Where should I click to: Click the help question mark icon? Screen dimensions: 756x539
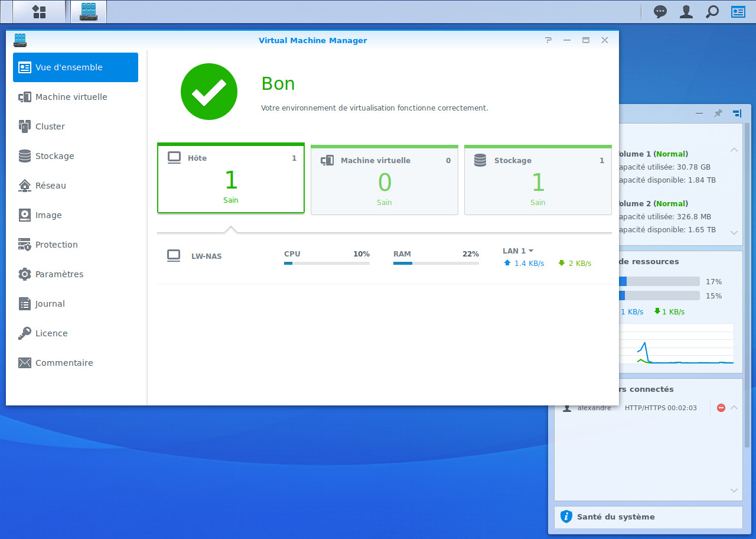(x=548, y=40)
